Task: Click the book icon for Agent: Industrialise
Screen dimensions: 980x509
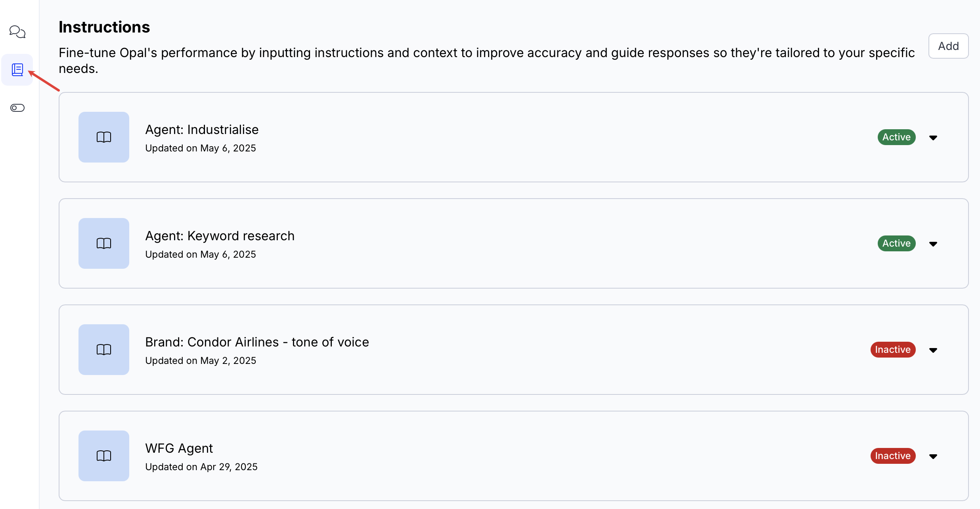Action: point(104,137)
